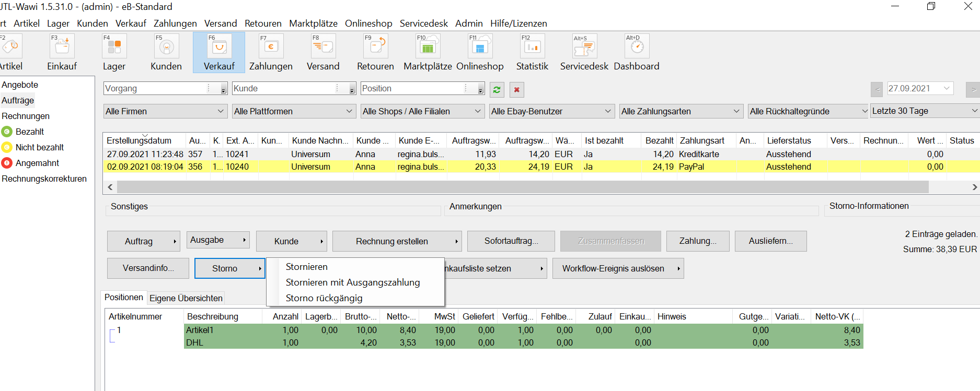Click the red clear filter icon
This screenshot has height=391, width=980.
pos(516,89)
